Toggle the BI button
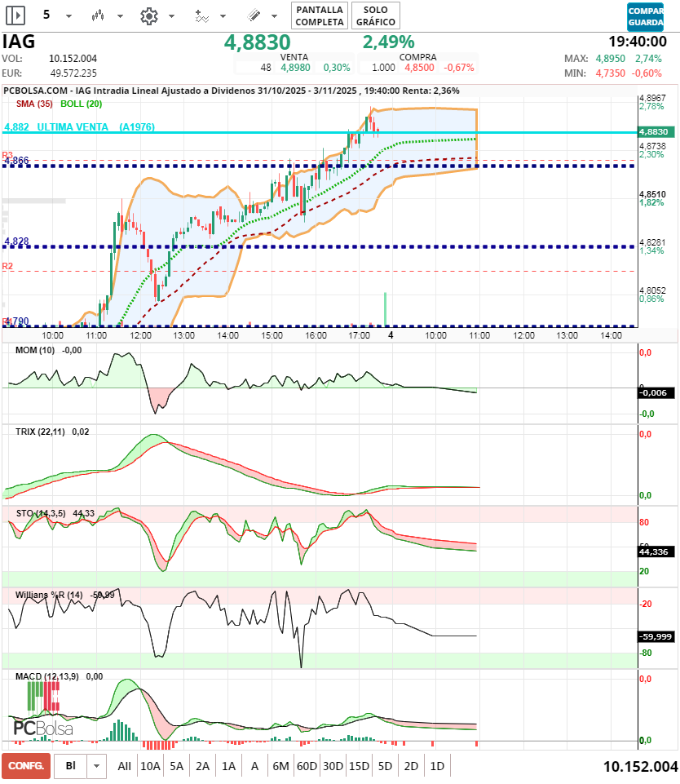Screen dimensions: 680x784 coord(71,766)
